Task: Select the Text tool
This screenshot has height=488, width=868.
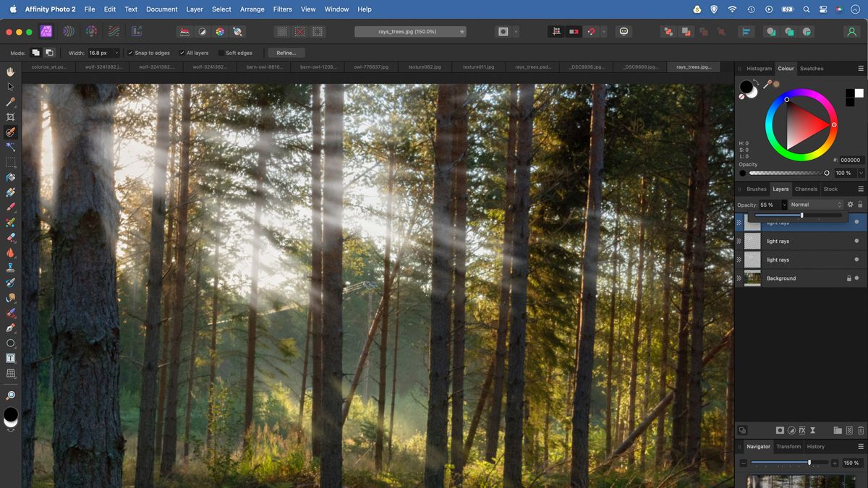Action: [x=10, y=358]
